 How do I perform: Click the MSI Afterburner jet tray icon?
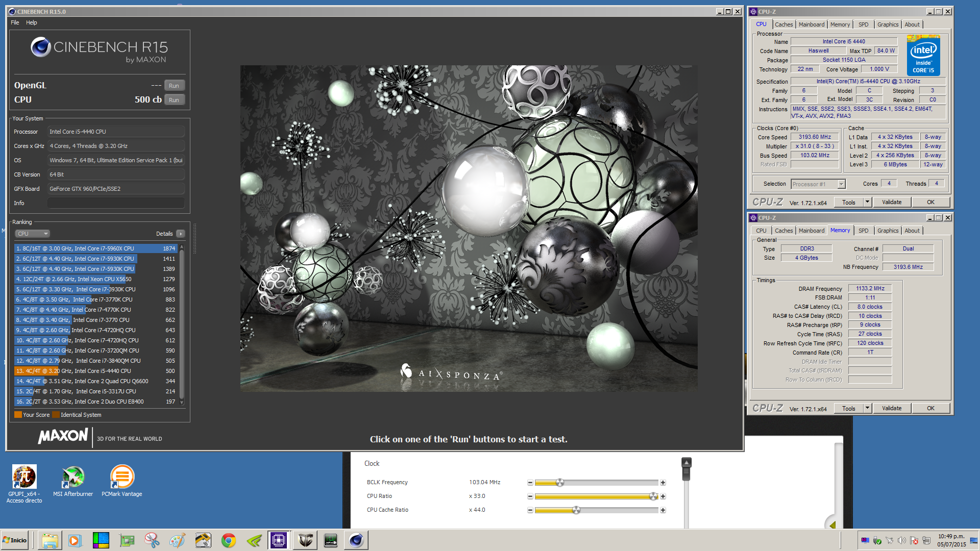pyautogui.click(x=889, y=540)
